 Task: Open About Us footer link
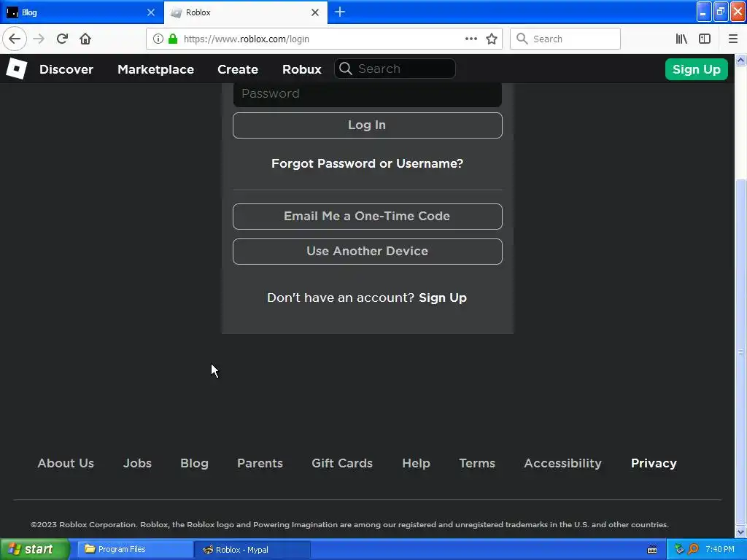66,463
